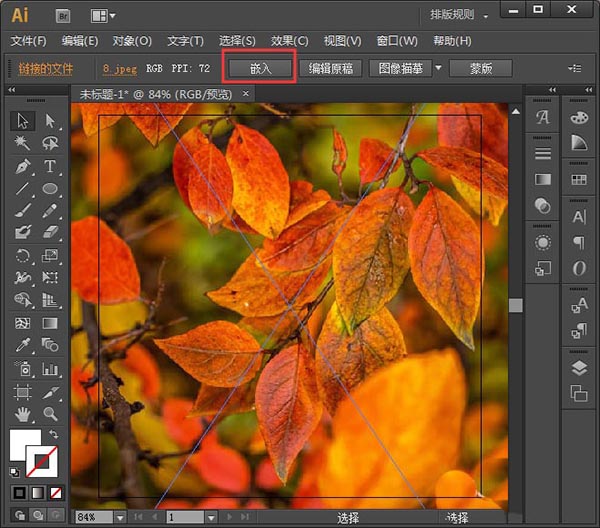Screen dimensions: 600x528
Task: Expand Image Trace presets dropdown arrow
Action: click(x=439, y=68)
